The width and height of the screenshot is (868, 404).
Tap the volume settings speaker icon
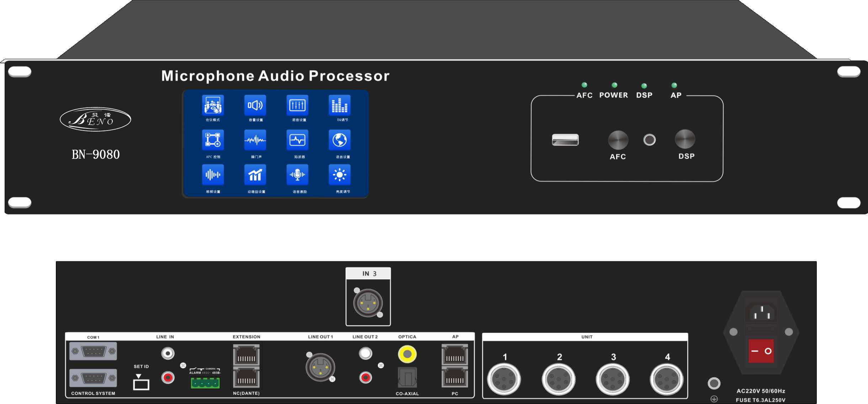click(x=255, y=105)
